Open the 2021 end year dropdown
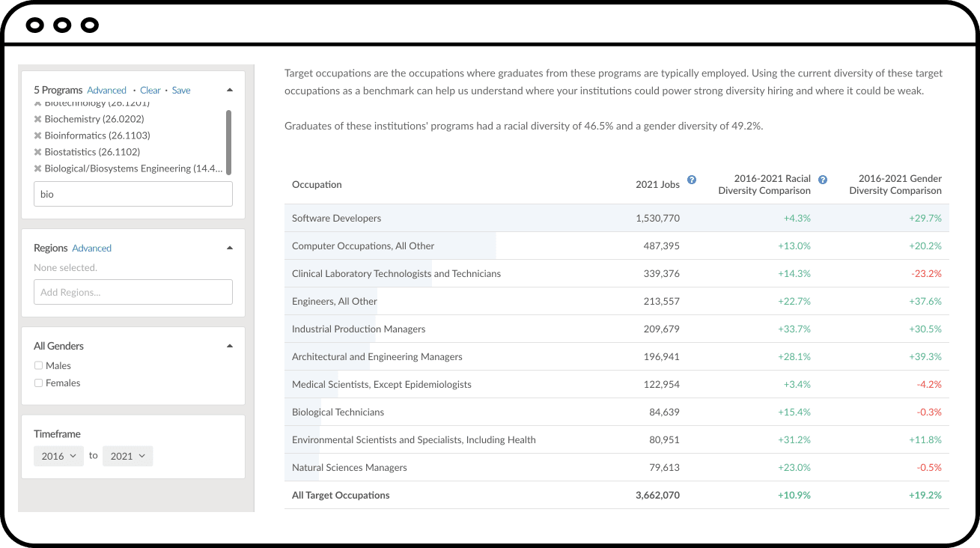The width and height of the screenshot is (980, 548). [127, 456]
